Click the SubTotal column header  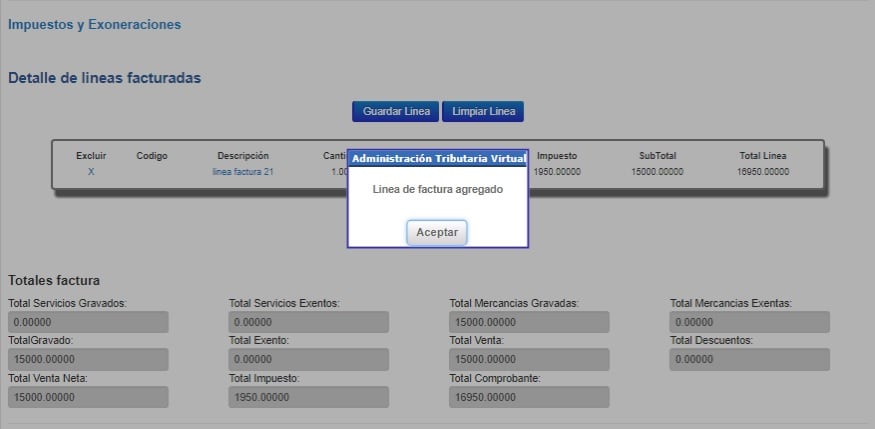(658, 156)
